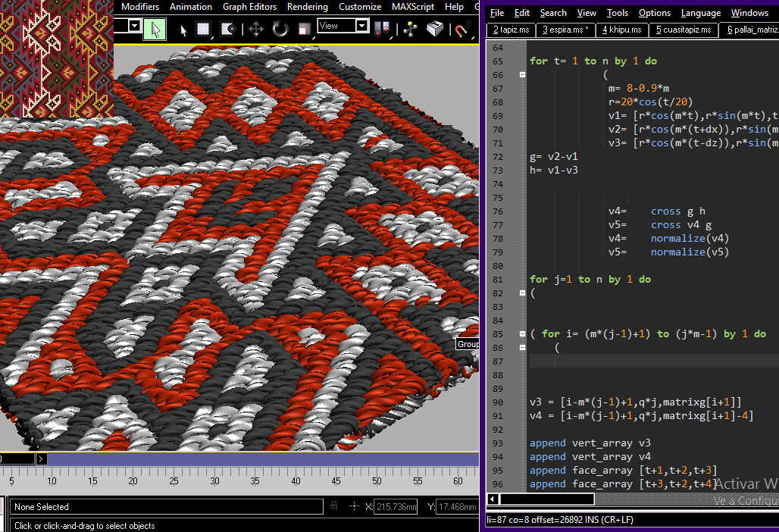Open the MAXScript menu
Viewport: 779px width, 532px height.
pos(413,7)
